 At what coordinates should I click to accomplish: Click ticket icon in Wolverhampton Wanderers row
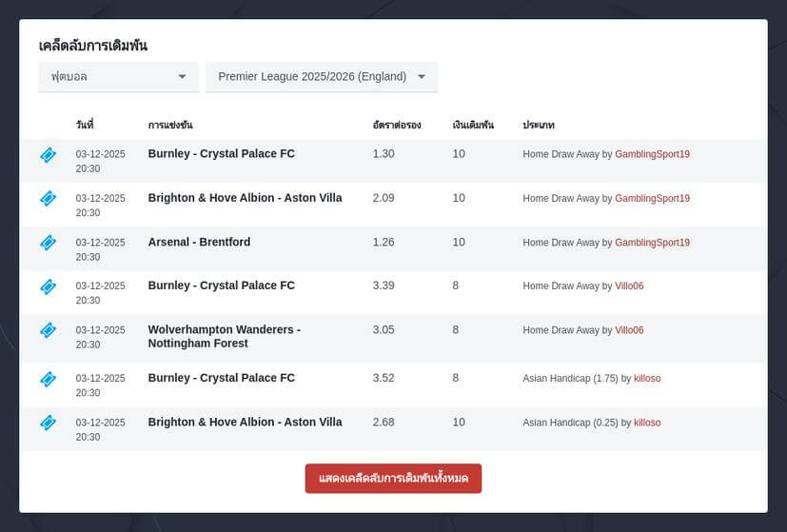point(48,330)
